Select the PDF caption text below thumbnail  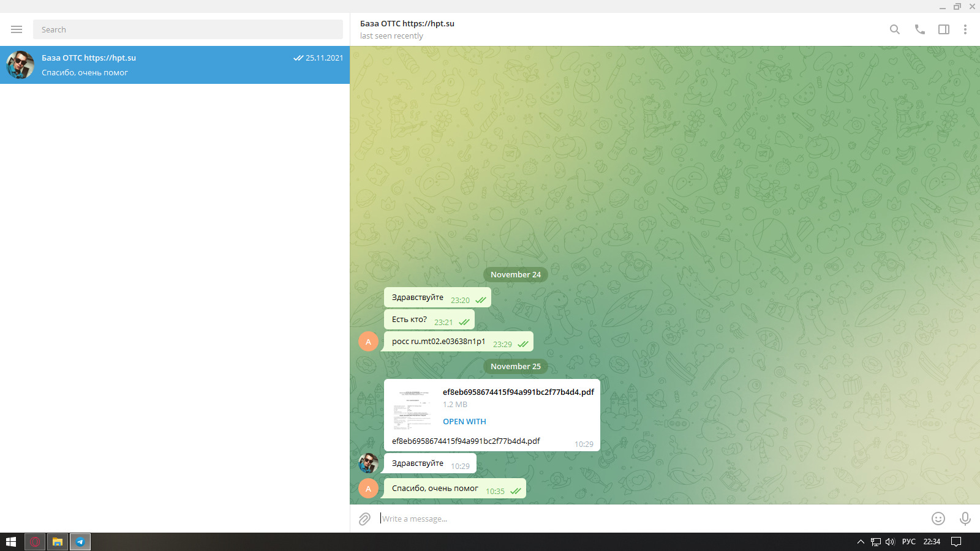tap(466, 441)
